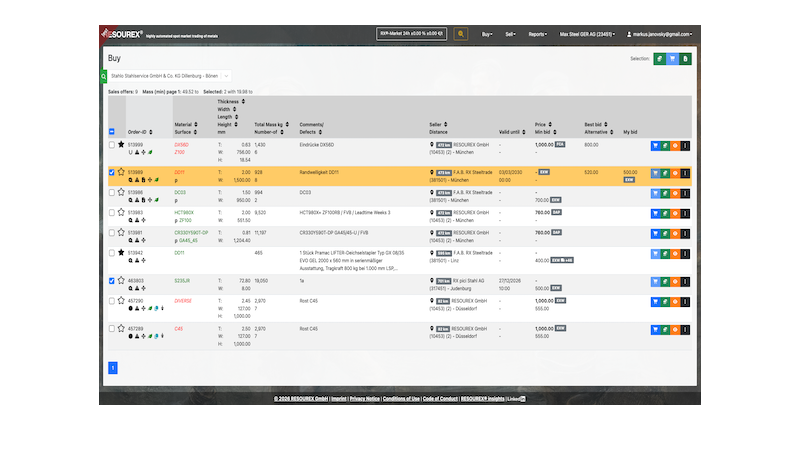Sort table by Material
The width and height of the screenshot is (800, 464).
click(x=186, y=125)
